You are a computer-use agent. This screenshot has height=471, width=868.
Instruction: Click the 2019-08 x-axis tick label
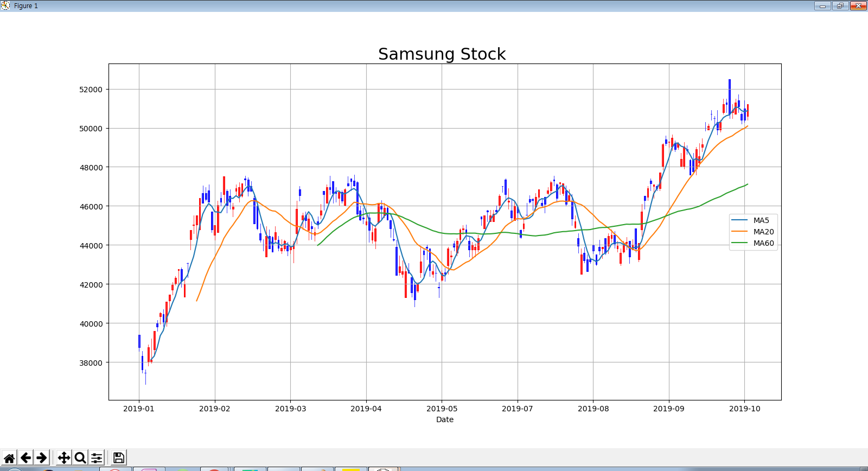(593, 409)
